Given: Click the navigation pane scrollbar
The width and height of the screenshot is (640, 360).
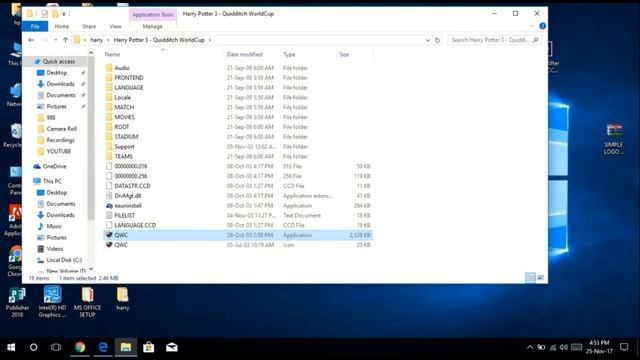Looking at the screenshot, I should coord(91,139).
